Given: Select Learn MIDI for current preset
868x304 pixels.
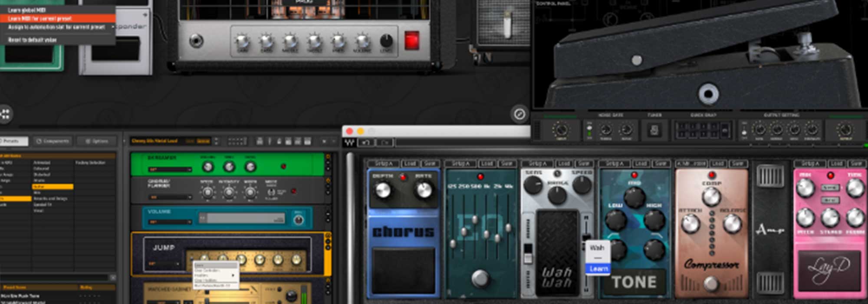Looking at the screenshot, I should point(57,18).
